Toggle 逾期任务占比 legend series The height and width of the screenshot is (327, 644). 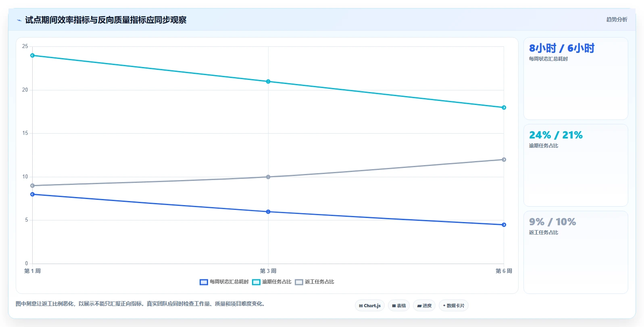pos(272,282)
